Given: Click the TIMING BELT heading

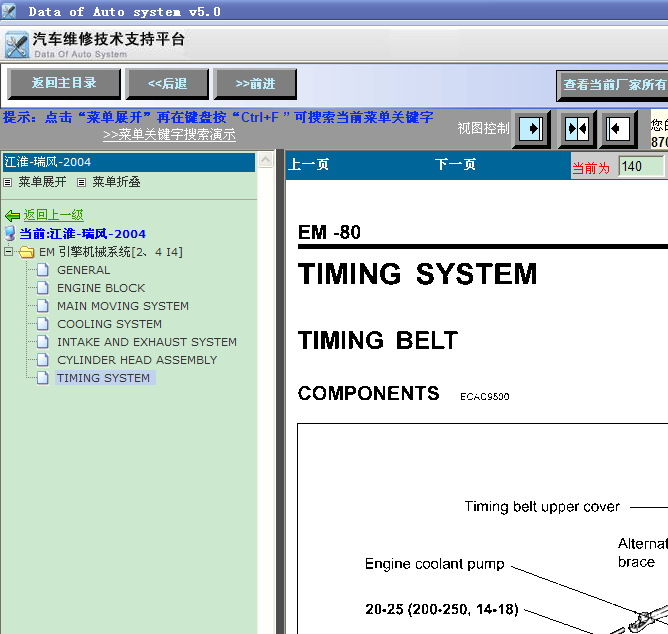Looking at the screenshot, I should coord(378,340).
